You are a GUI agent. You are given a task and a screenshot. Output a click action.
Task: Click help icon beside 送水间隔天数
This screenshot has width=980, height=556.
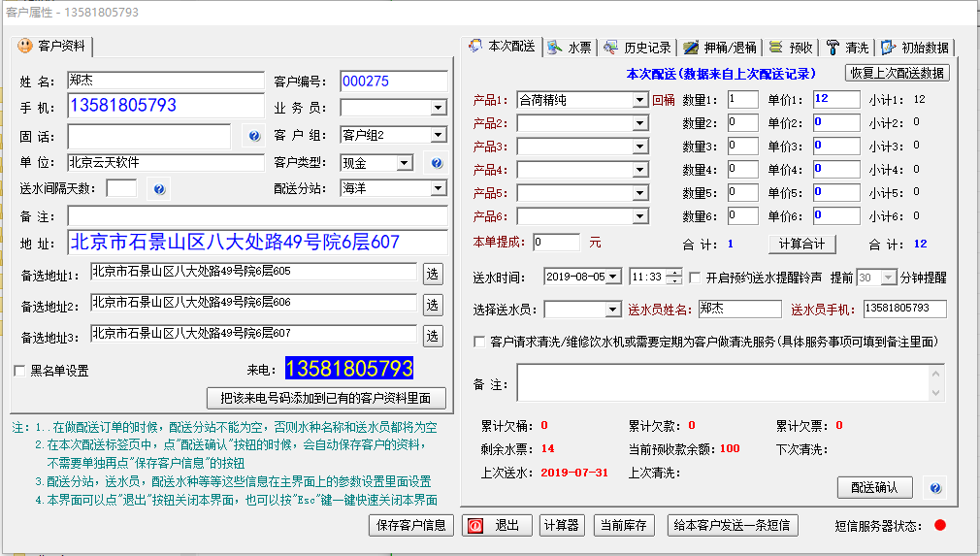(x=159, y=188)
